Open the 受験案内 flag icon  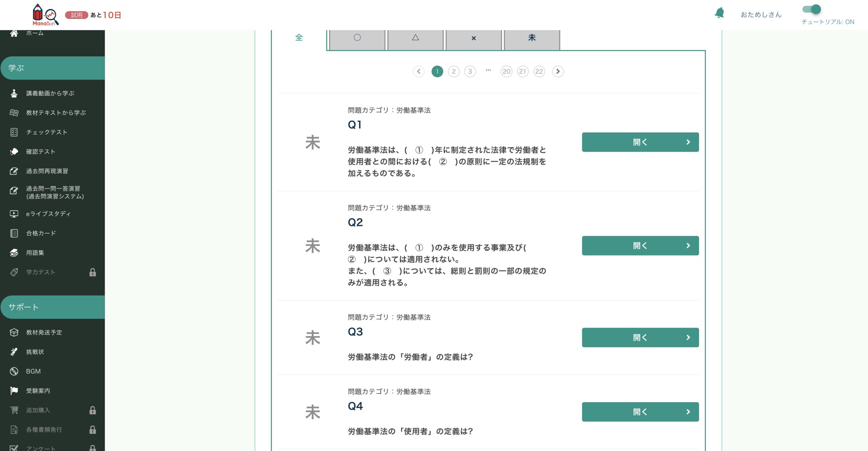pos(14,391)
